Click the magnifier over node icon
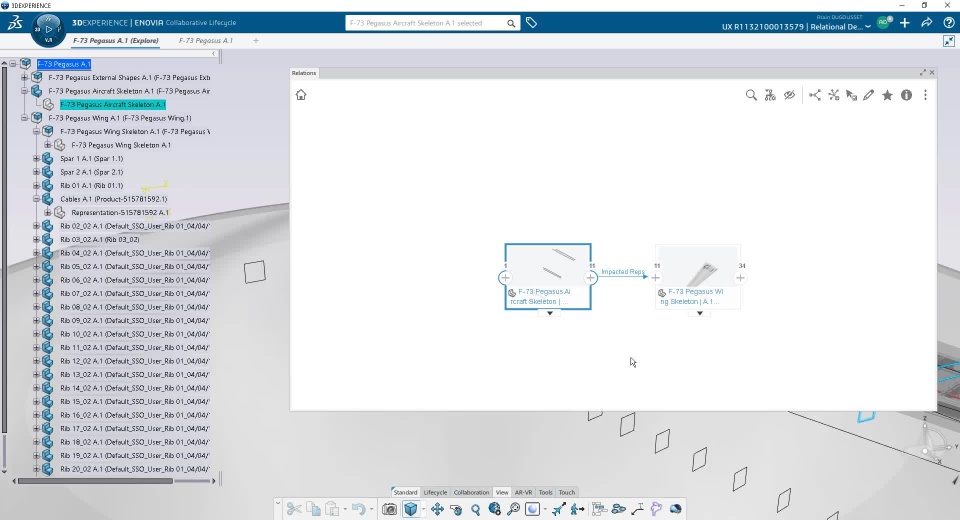 pos(513,509)
